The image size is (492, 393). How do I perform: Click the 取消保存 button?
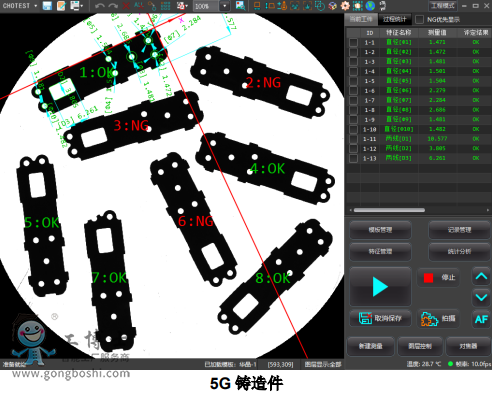tap(380, 318)
